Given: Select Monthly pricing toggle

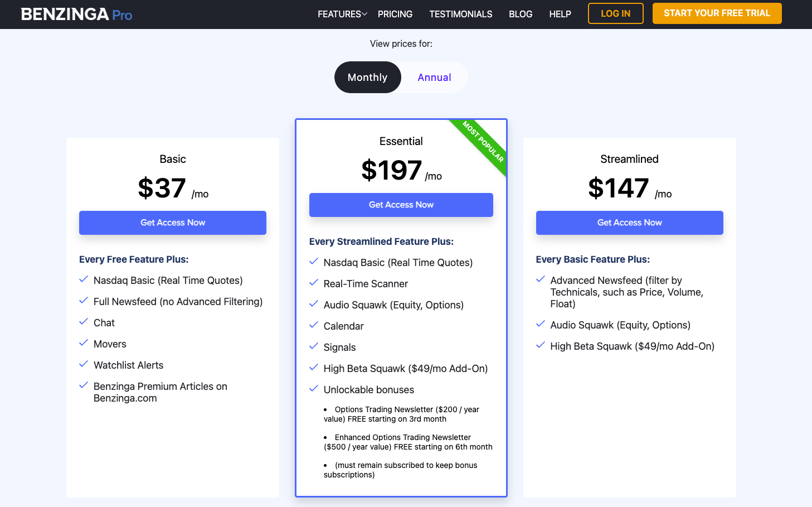Looking at the screenshot, I should [368, 78].
